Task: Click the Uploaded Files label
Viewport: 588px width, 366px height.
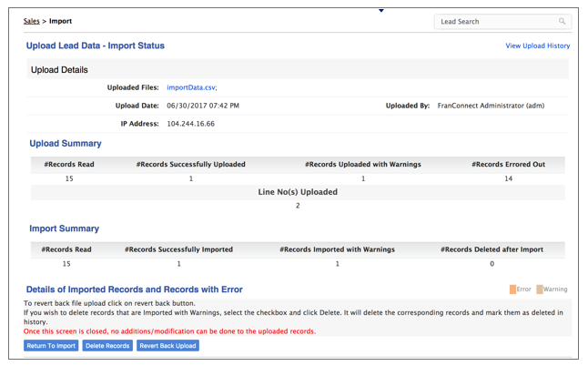Action: (133, 87)
